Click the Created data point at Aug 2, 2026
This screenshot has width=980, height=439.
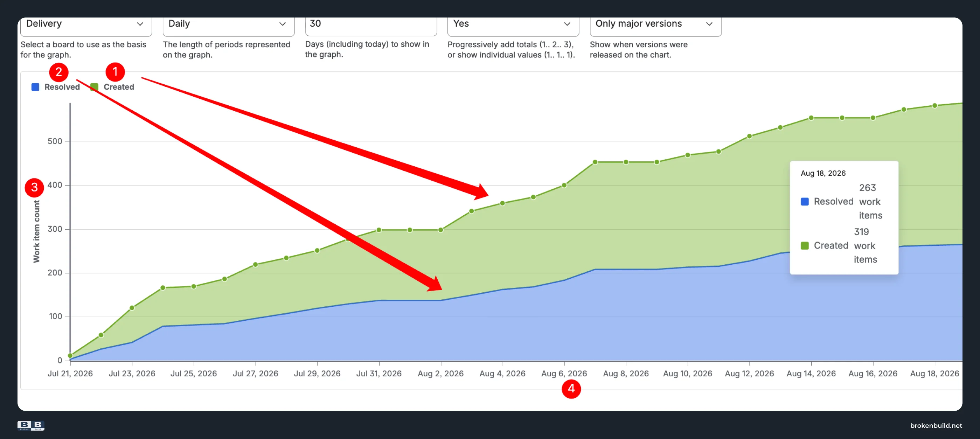[440, 230]
